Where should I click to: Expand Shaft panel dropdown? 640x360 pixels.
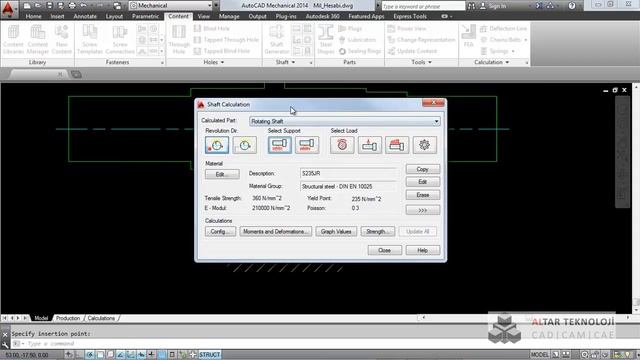pyautogui.click(x=285, y=62)
